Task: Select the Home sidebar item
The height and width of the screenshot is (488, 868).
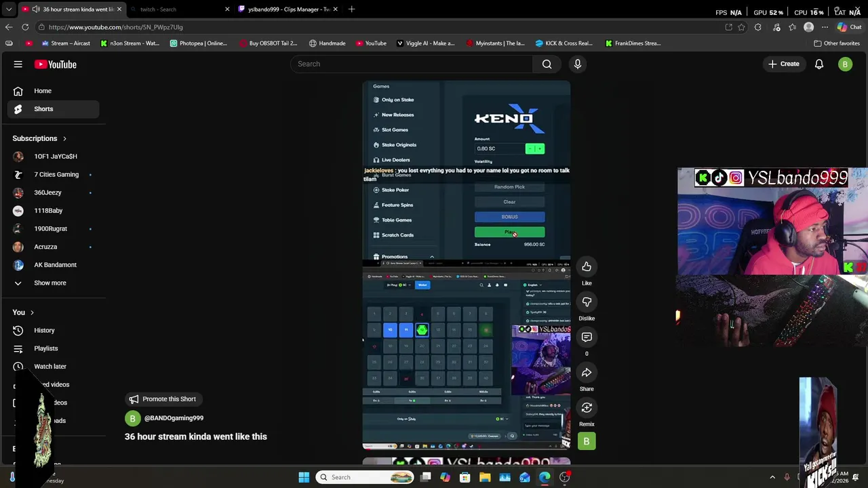Action: point(54,91)
